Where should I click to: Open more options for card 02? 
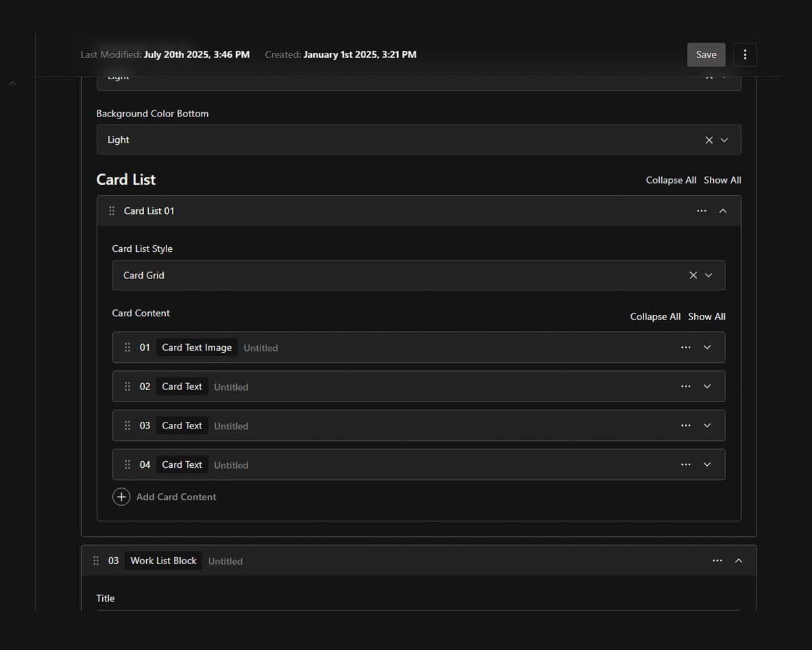click(685, 387)
